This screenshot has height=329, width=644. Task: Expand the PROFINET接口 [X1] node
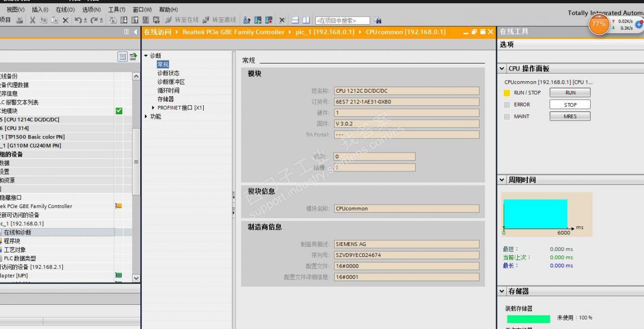pos(153,107)
